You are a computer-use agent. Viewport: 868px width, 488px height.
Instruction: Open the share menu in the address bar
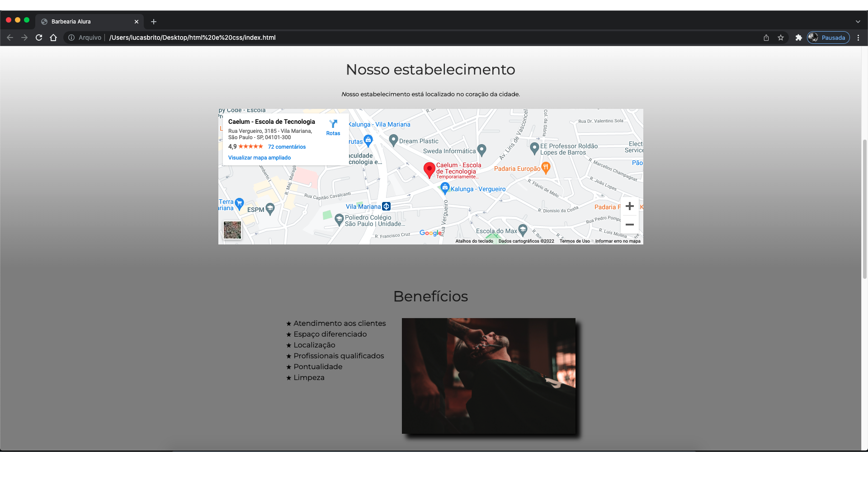pyautogui.click(x=766, y=38)
